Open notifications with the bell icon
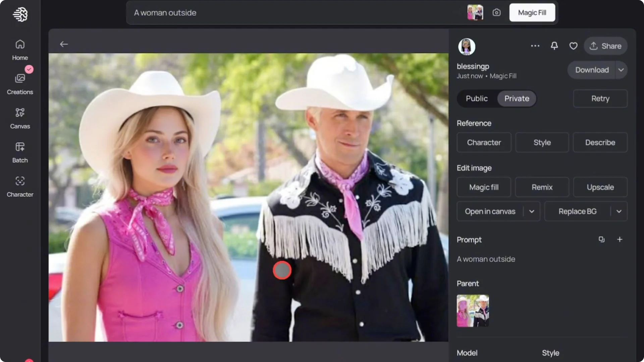 coord(554,46)
